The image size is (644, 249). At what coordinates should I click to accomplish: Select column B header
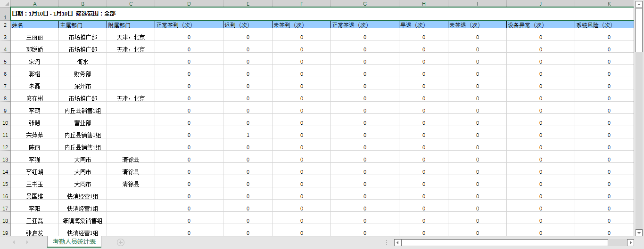coord(83,3)
